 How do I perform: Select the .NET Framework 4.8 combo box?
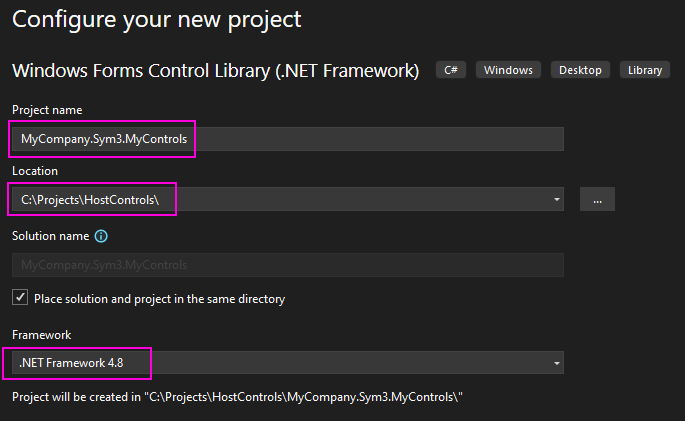[x=280, y=362]
